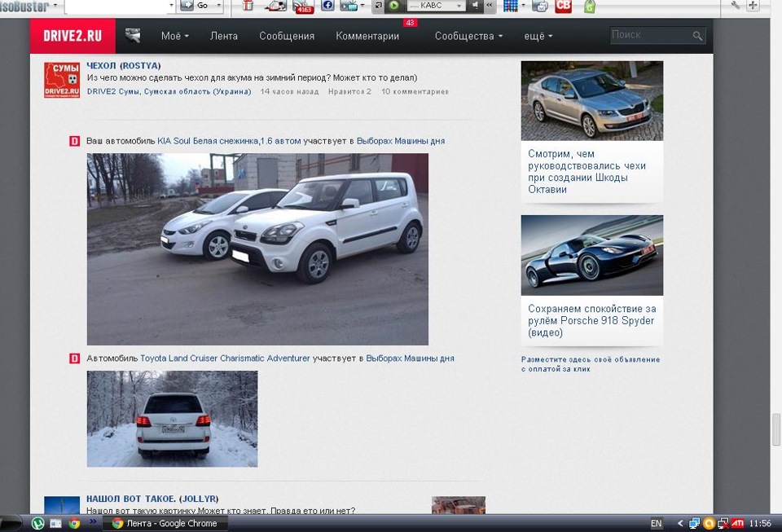This screenshot has height=532, width=782.
Task: Open the KIA Soul Белая снежинка link
Action: [229, 141]
